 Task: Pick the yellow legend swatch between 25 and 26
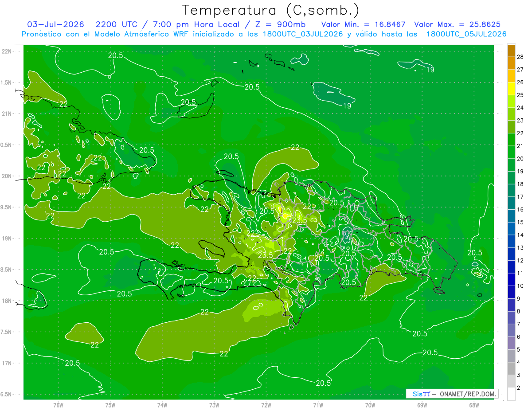[511, 88]
